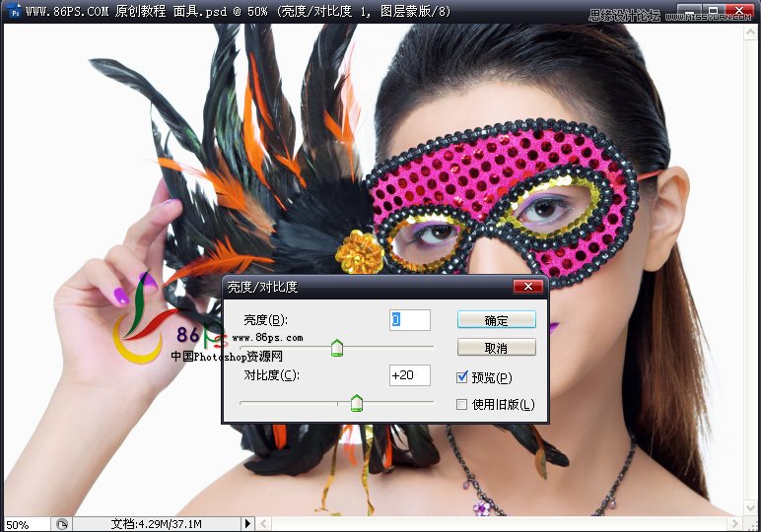
Task: Click the 对比度 contrast slider handle
Action: coord(357,403)
